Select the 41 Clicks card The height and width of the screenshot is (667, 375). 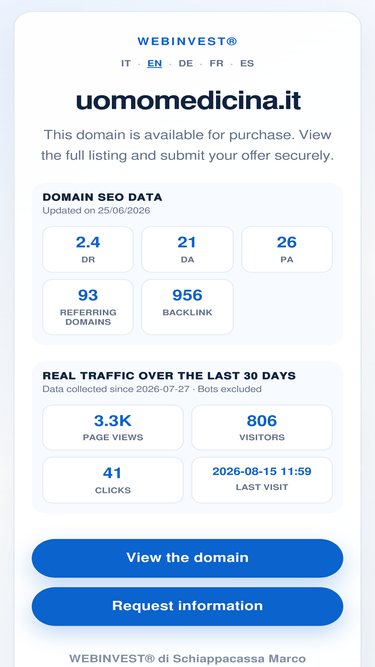coord(113,480)
